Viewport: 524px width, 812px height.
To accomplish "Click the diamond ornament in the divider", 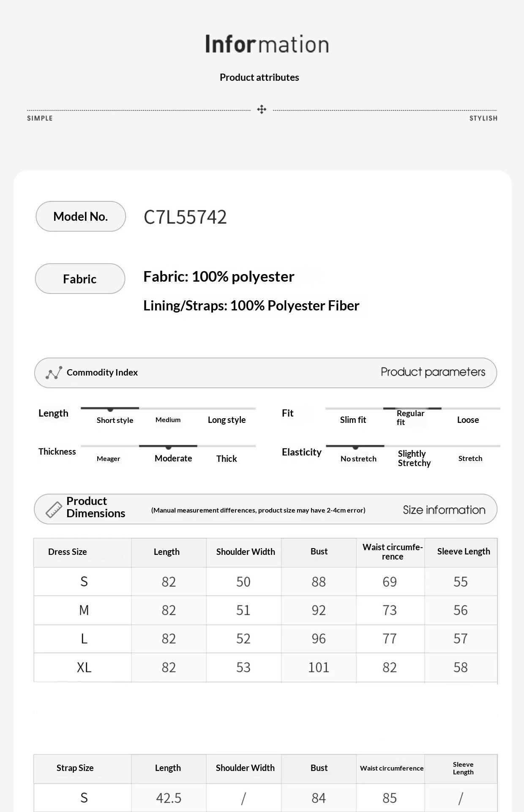I will 262,110.
